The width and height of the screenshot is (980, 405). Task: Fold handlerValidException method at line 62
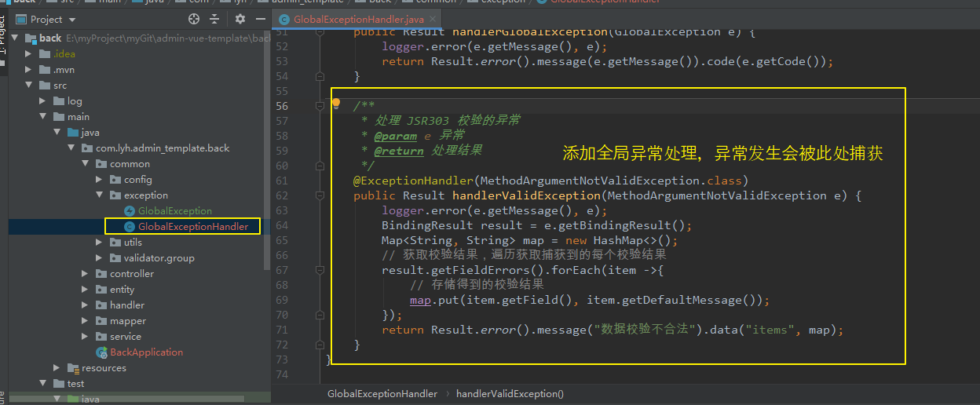(x=320, y=195)
